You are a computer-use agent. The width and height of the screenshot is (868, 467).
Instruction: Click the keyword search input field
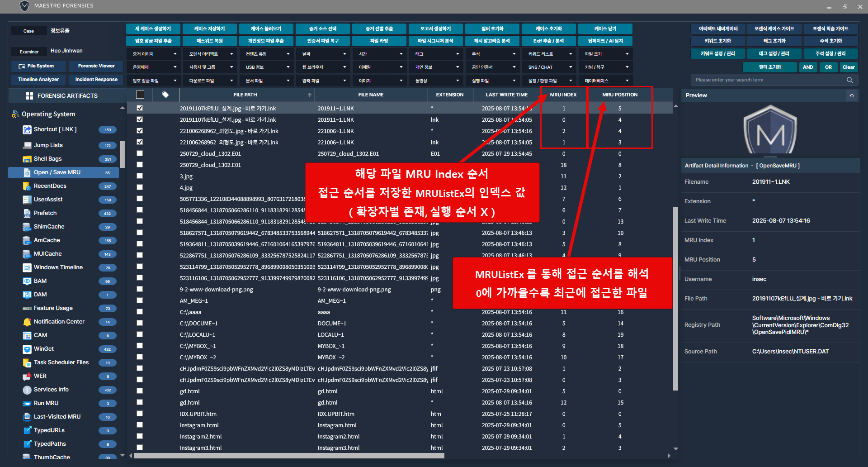(769, 80)
